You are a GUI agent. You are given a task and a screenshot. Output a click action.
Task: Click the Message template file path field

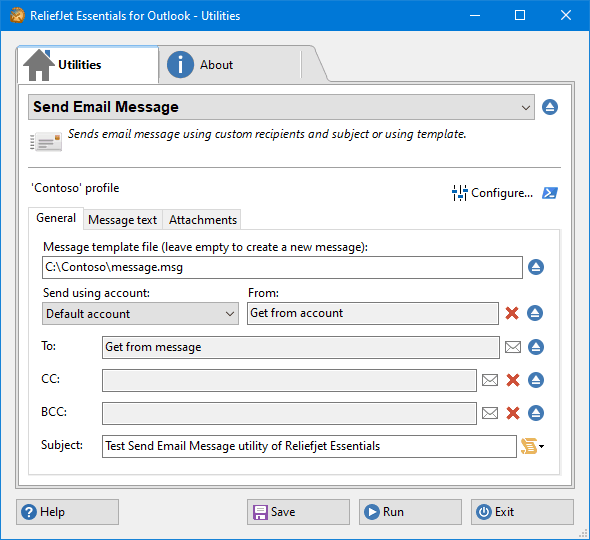pyautogui.click(x=282, y=268)
